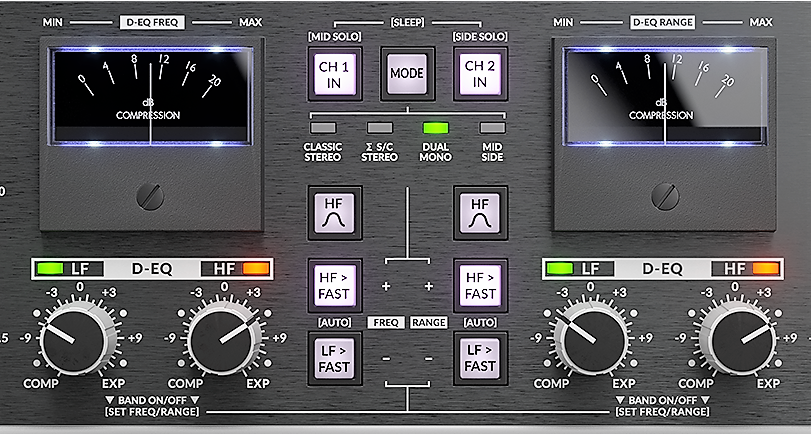Image resolution: width=811 pixels, height=434 pixels.
Task: Enable right channel HF > FAST button
Action: (480, 286)
